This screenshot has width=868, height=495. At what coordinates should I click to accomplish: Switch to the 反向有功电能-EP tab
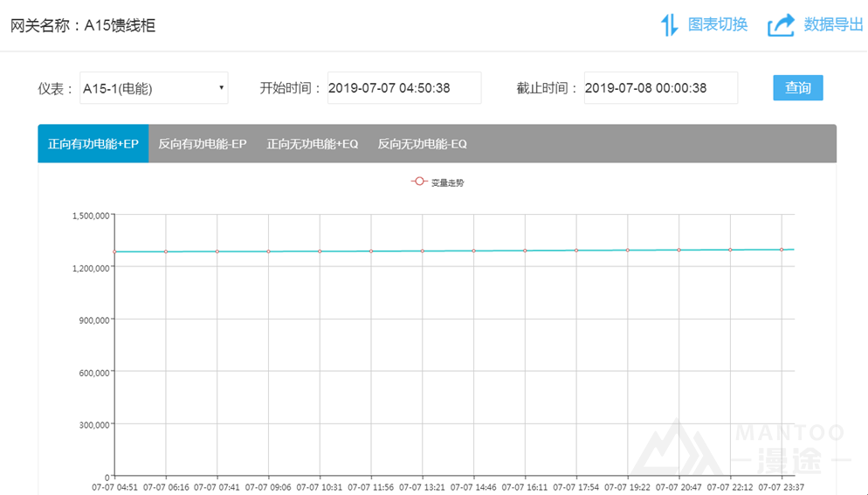click(202, 144)
